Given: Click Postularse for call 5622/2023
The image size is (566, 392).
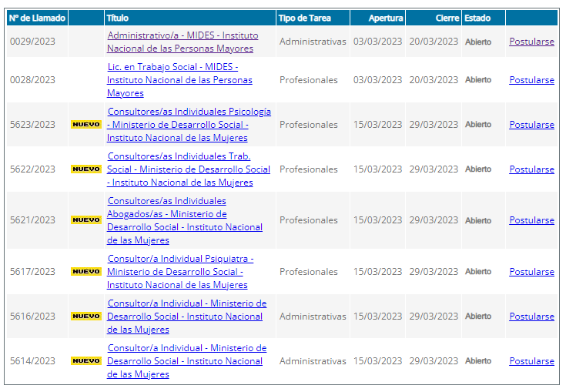Looking at the screenshot, I should tap(531, 169).
